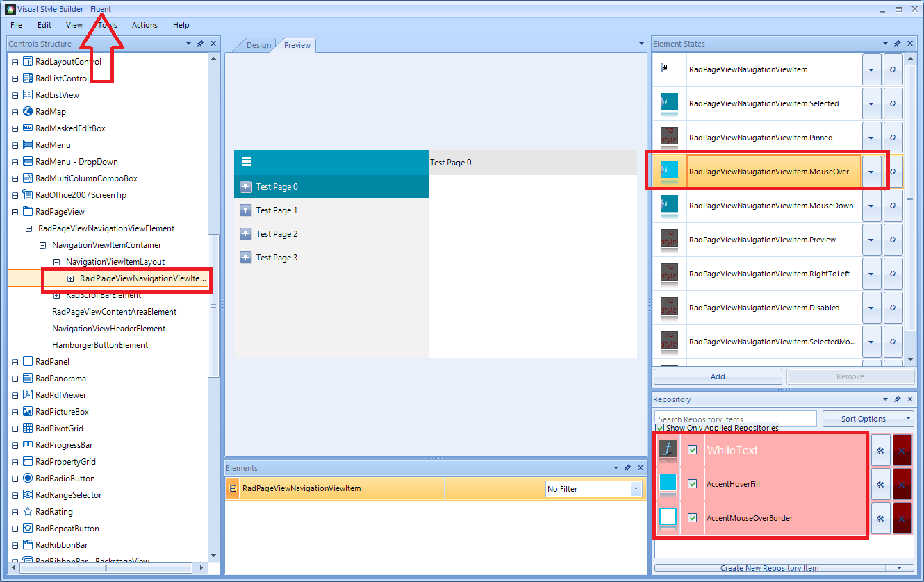
Task: Edit the AccentHoverFill repository item
Action: click(x=880, y=484)
